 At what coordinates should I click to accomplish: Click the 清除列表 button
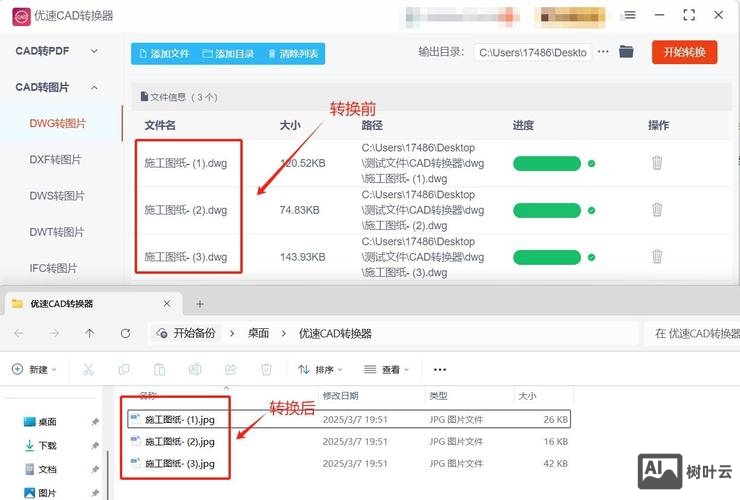[x=293, y=54]
